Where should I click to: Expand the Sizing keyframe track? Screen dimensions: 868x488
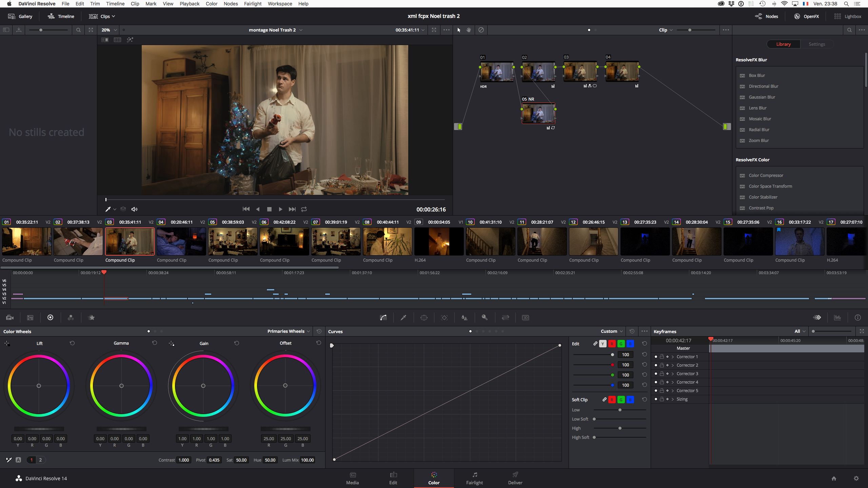pos(673,399)
